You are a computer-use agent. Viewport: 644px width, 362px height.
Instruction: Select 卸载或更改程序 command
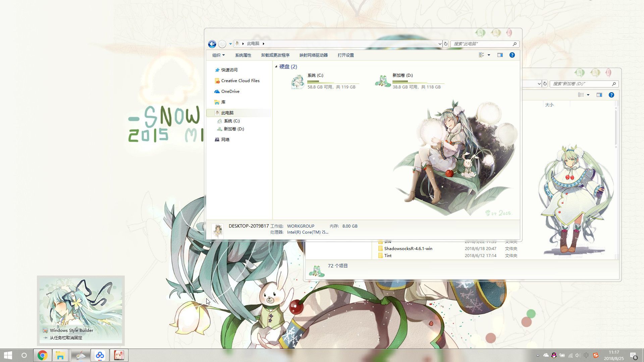pos(275,55)
